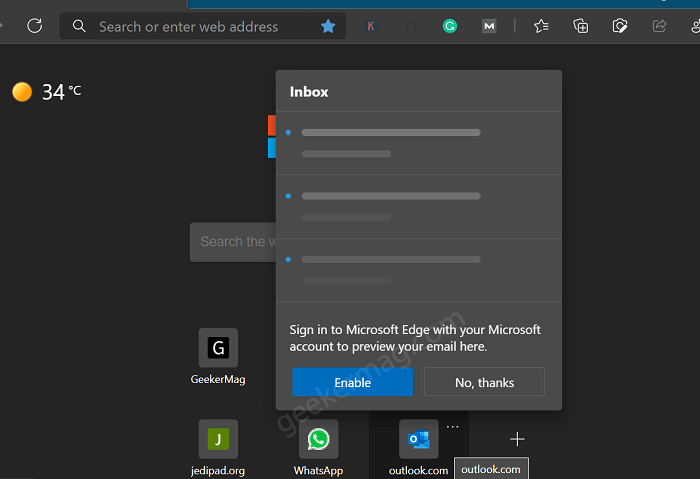Open the Collections icon

[580, 26]
